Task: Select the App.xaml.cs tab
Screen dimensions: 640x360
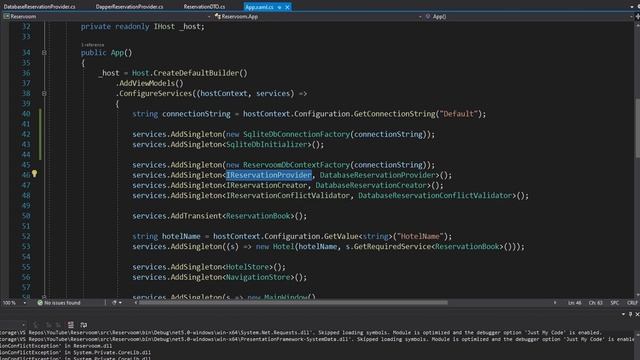Action: pyautogui.click(x=259, y=7)
